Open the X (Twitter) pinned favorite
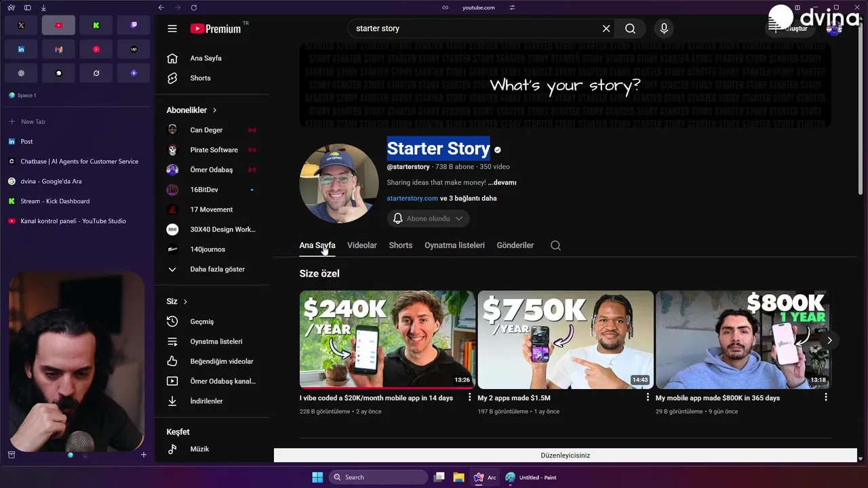Image resolution: width=868 pixels, height=488 pixels. pos(21,25)
